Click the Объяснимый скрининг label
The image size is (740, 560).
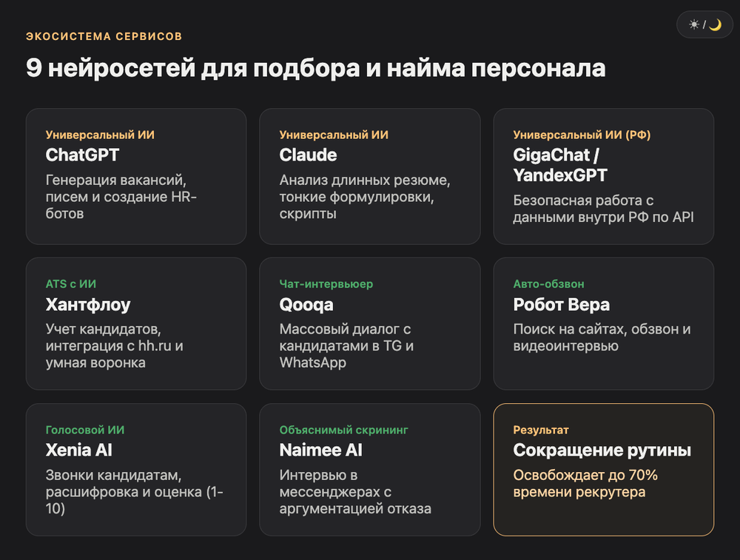343,430
